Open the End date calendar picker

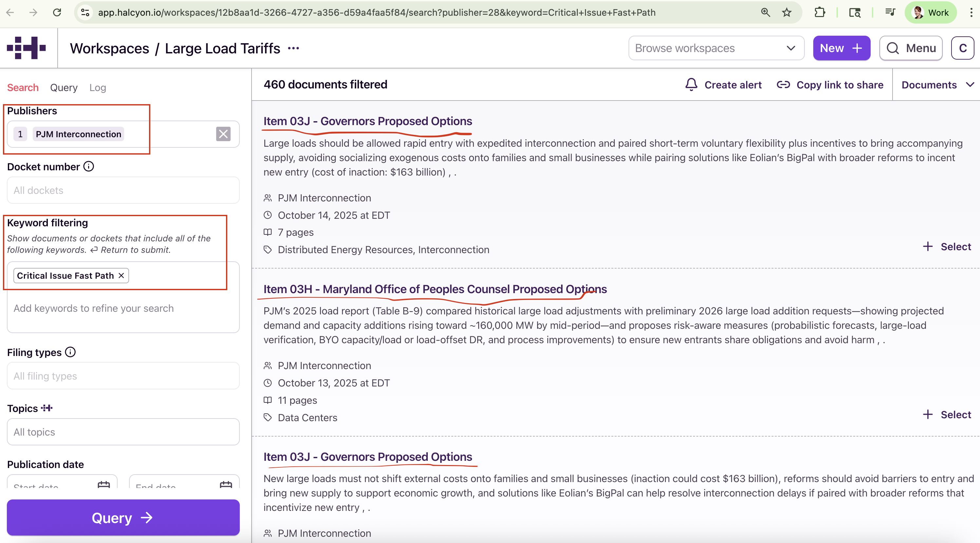coord(226,484)
